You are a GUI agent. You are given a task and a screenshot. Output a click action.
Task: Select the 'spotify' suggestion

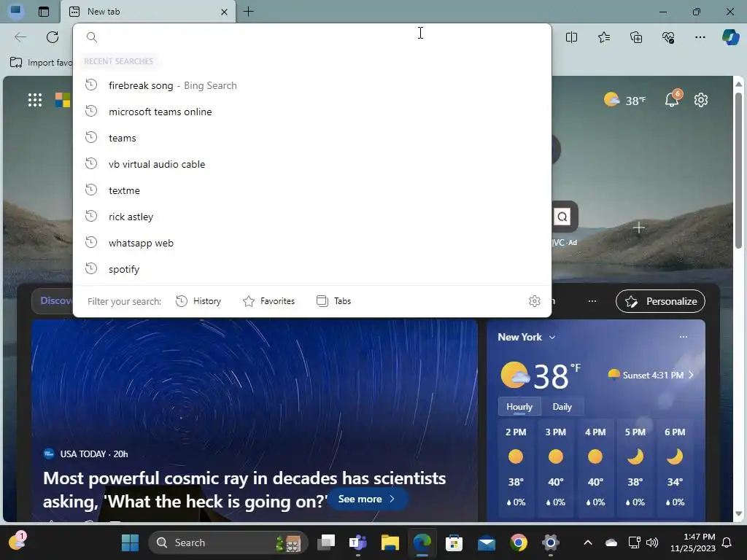pyautogui.click(x=312, y=268)
